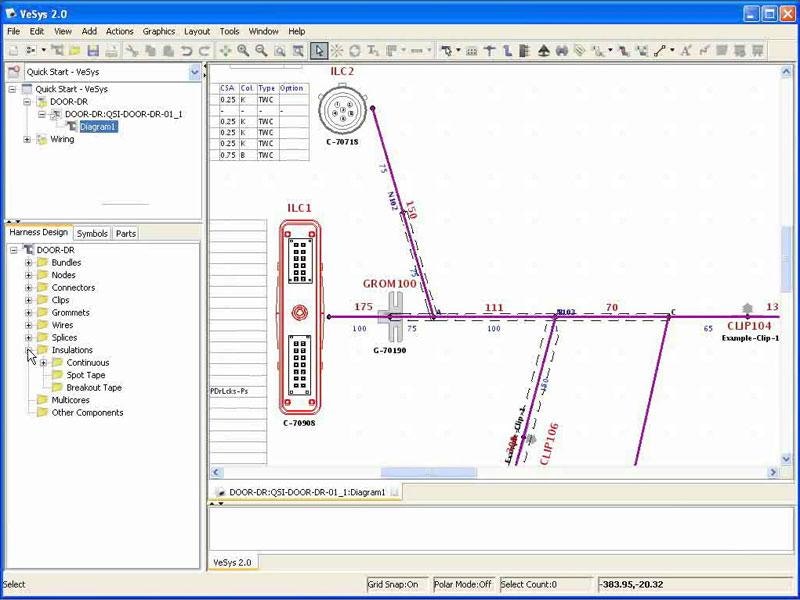Click the Undo arrow icon
Image resolution: width=800 pixels, height=600 pixels.
[x=187, y=50]
